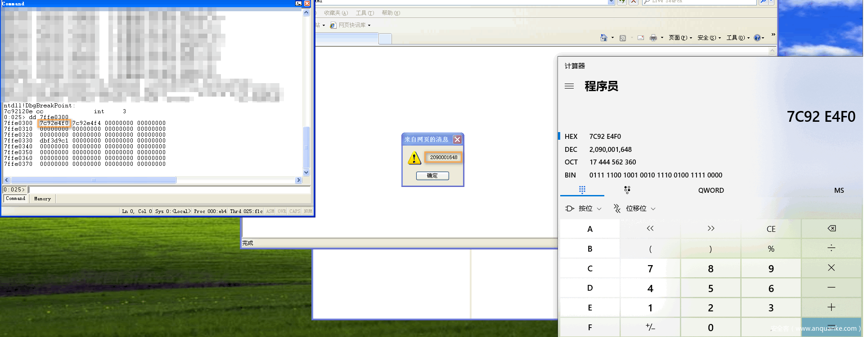Click scroll-down arrow in Command window
This screenshot has width=868, height=337.
(306, 173)
